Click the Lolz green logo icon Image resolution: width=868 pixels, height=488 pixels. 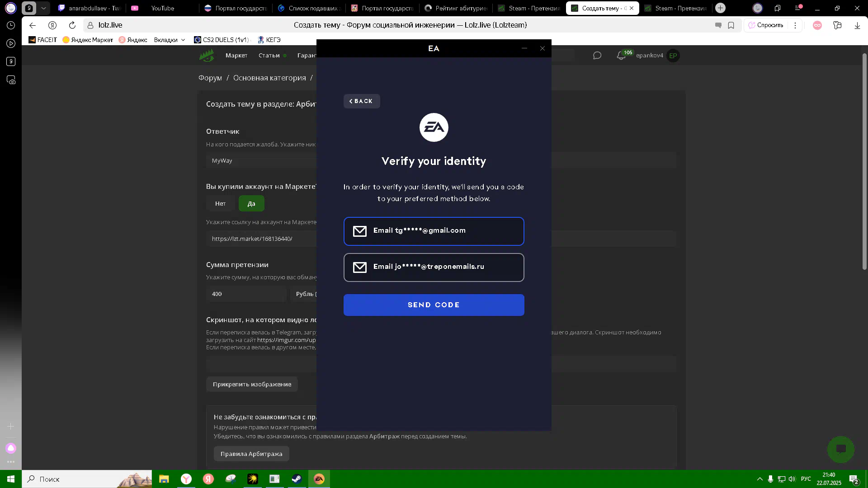click(x=207, y=56)
